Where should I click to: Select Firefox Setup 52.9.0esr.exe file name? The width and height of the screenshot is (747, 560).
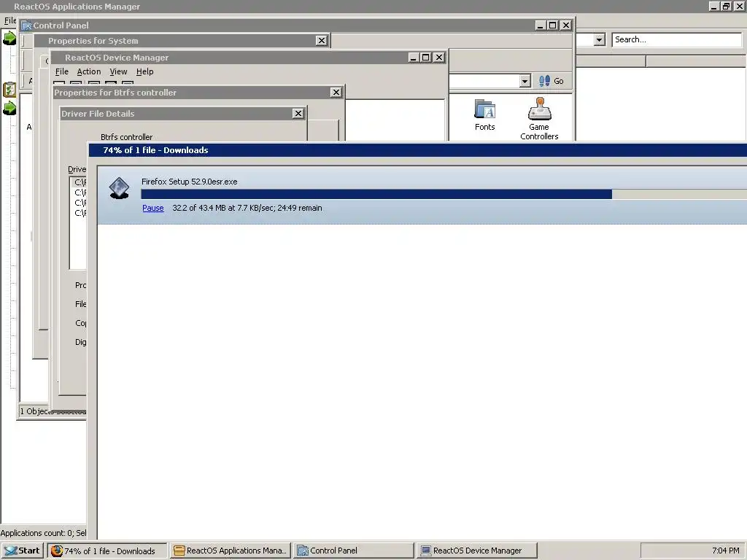[x=189, y=182]
